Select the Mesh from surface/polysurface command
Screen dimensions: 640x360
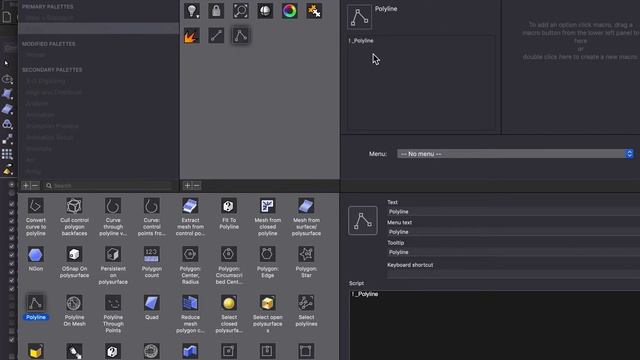[x=306, y=217]
